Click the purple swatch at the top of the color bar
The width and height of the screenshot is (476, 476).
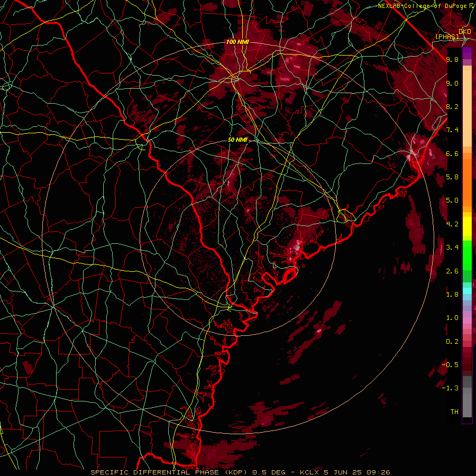click(x=467, y=53)
